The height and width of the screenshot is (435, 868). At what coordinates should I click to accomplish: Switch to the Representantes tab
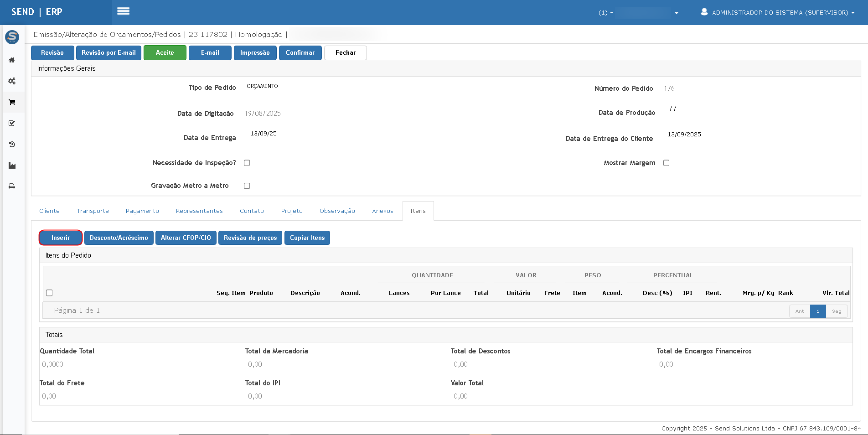199,211
